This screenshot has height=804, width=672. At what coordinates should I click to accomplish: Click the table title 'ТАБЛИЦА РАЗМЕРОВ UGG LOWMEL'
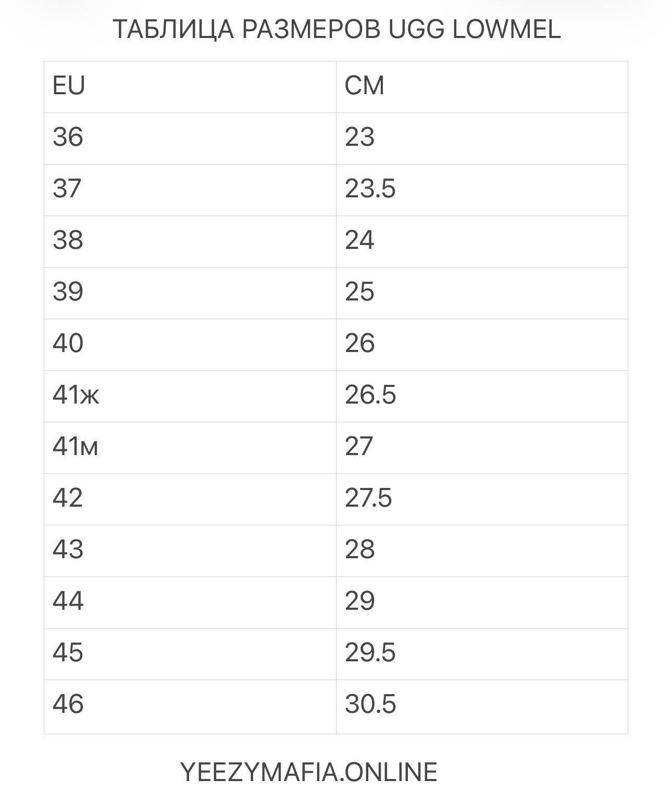(x=337, y=29)
